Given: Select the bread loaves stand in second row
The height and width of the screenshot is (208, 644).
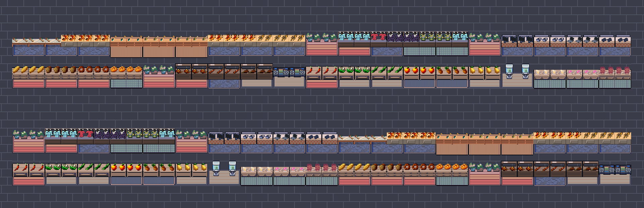Looking at the screenshot, I should pyautogui.click(x=28, y=75).
